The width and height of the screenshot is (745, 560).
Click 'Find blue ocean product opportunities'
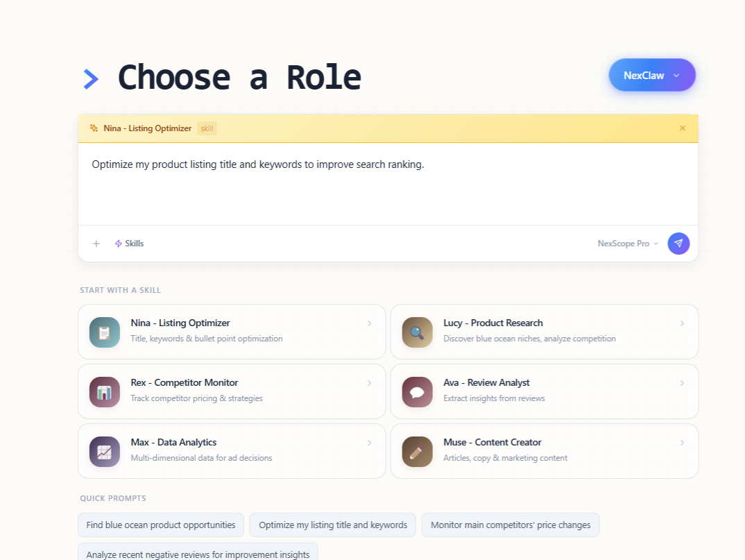160,525
